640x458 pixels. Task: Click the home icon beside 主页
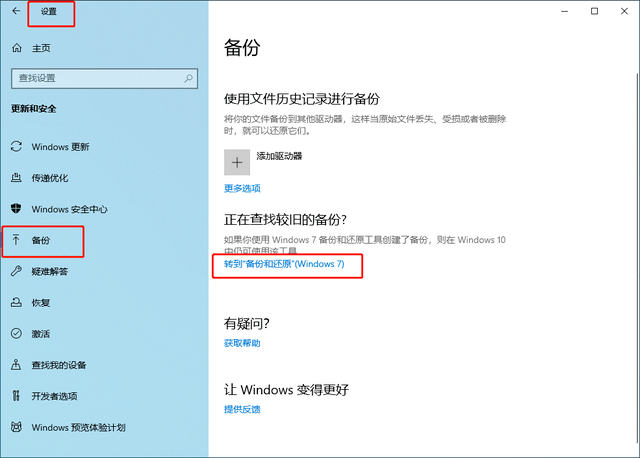click(x=17, y=48)
